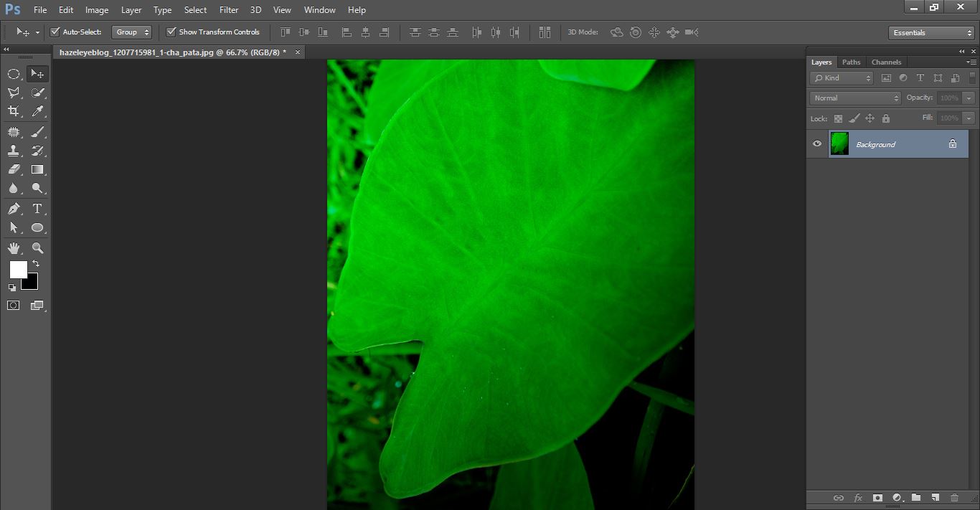Open the Filter menu
The height and width of the screenshot is (510, 980).
pos(228,9)
